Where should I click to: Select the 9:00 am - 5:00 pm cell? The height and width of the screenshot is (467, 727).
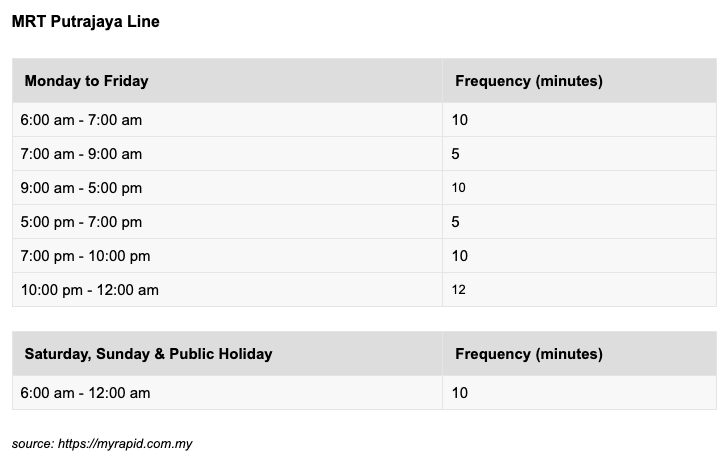click(227, 188)
